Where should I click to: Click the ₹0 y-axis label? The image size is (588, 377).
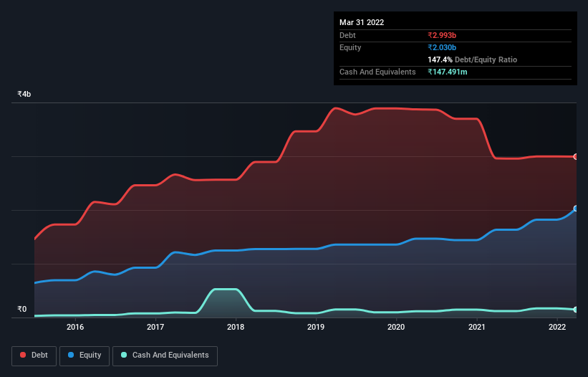coord(22,309)
